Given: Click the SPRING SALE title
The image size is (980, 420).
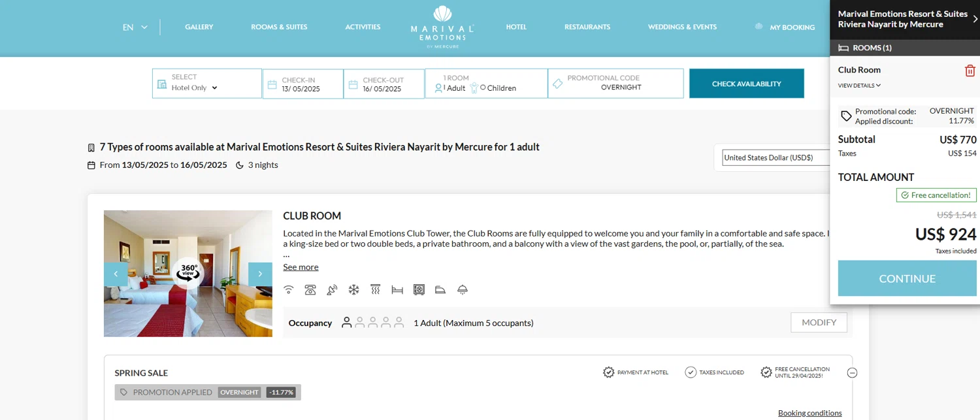Looking at the screenshot, I should pyautogui.click(x=141, y=373).
